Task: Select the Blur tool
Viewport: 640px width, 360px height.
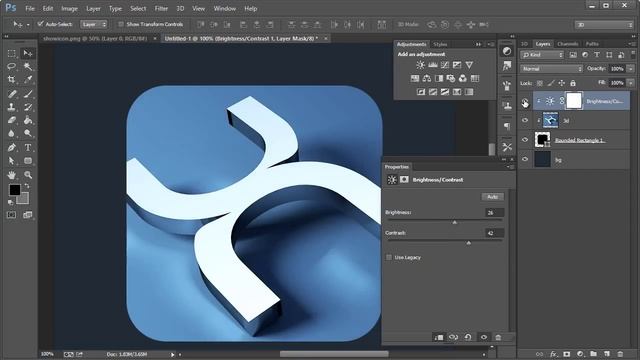Action: 11,133
